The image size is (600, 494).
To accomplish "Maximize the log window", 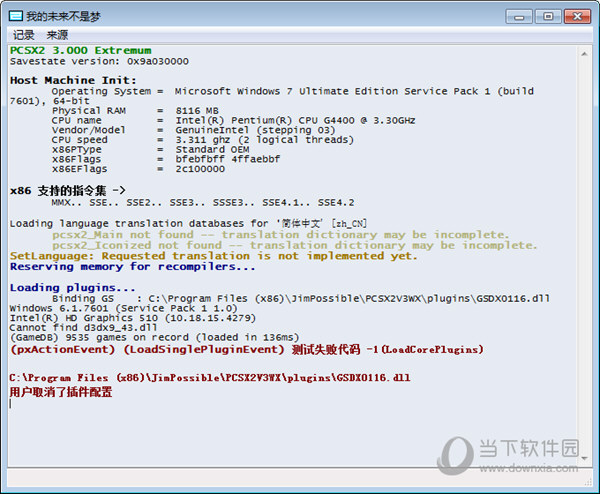I will 548,16.
